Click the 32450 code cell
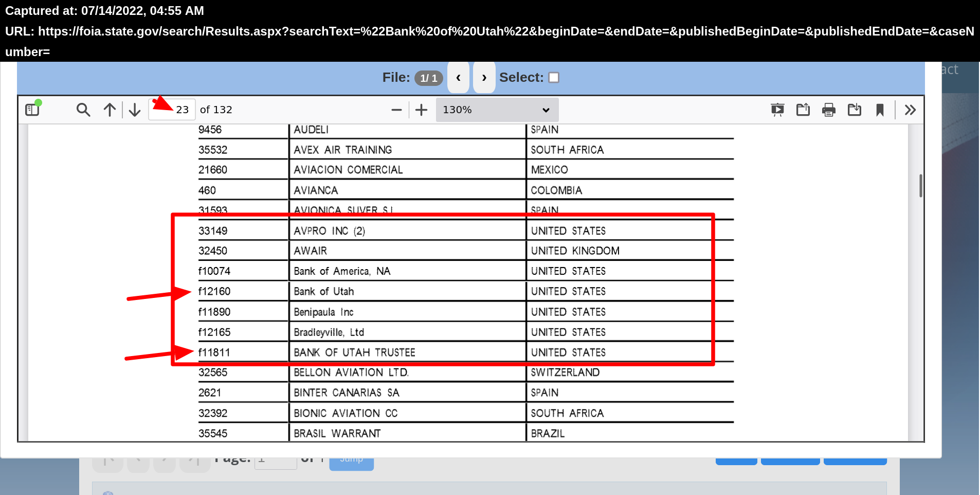 [x=213, y=251]
